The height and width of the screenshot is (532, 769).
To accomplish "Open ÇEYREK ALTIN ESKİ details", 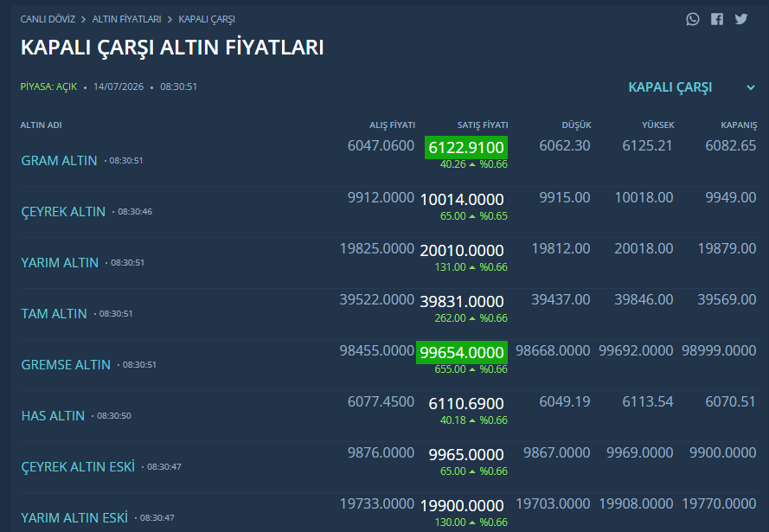I will tap(78, 466).
